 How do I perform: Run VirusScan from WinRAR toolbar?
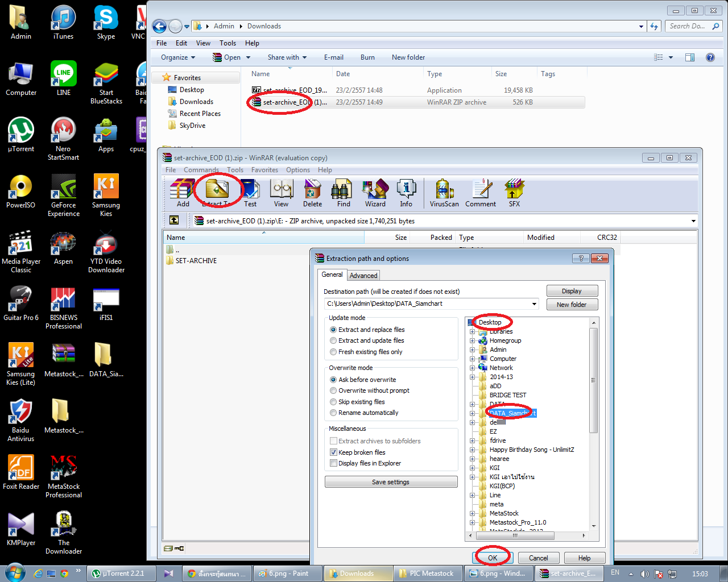444,193
